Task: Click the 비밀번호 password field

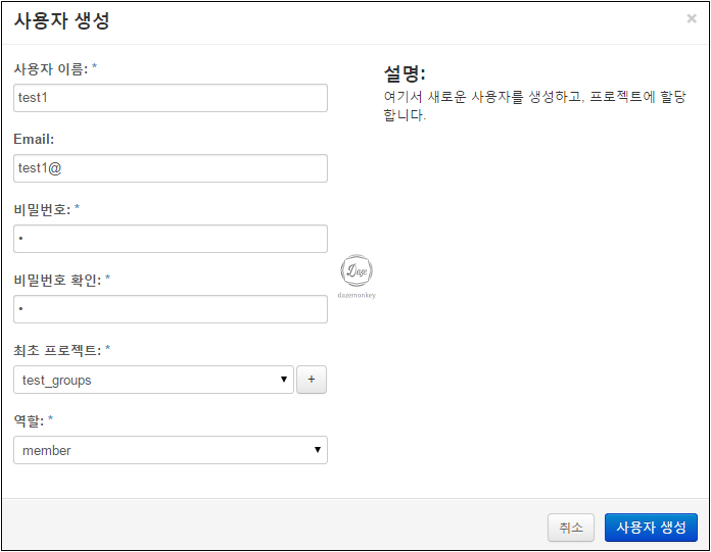Action: click(x=170, y=239)
